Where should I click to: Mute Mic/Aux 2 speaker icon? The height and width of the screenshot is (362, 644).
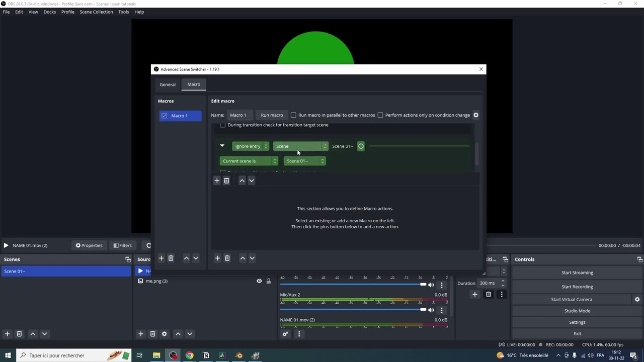click(431, 310)
